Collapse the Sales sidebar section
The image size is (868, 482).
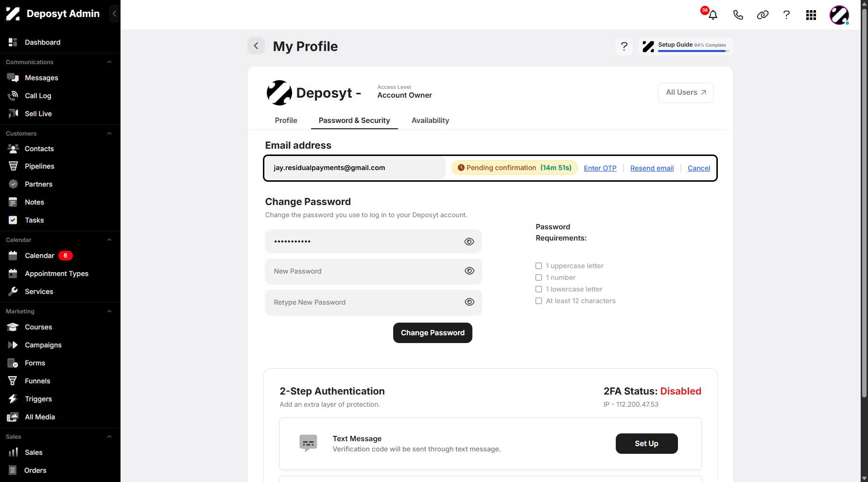point(109,437)
